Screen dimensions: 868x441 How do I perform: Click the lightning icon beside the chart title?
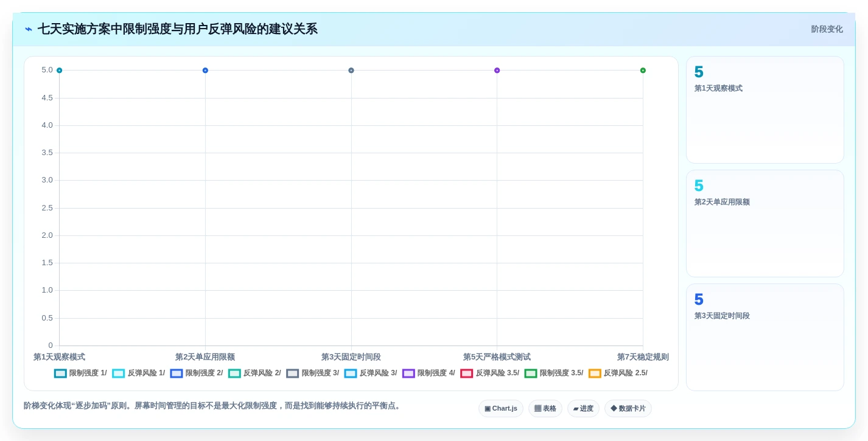click(29, 29)
